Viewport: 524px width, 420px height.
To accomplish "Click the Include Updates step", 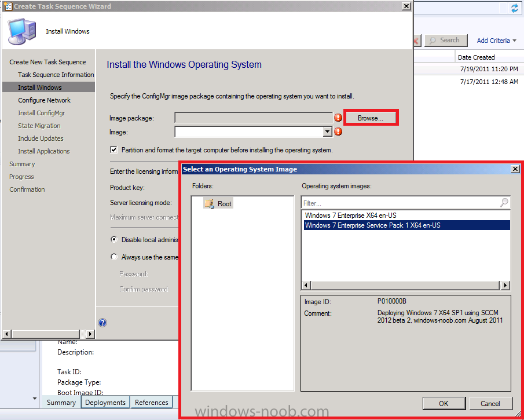I will pos(41,138).
